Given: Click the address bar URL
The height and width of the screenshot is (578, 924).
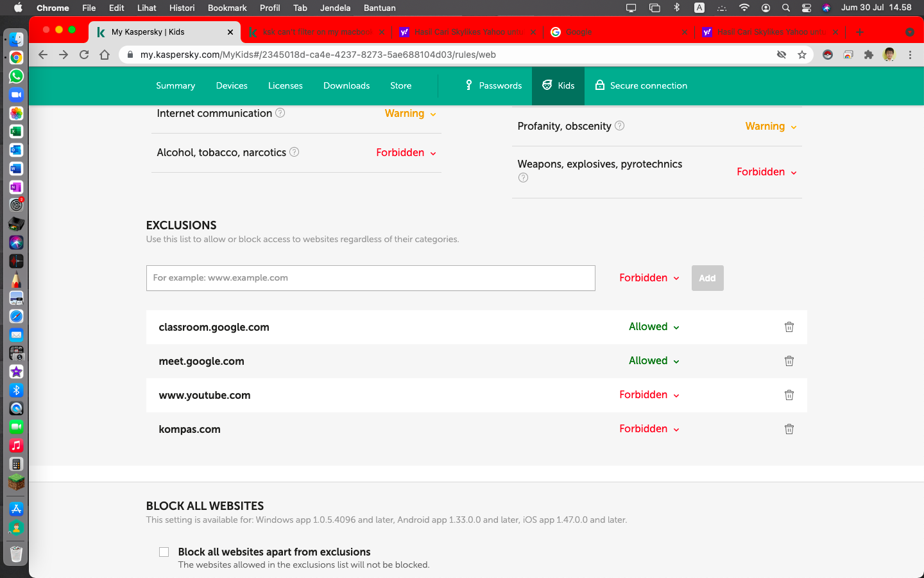Looking at the screenshot, I should click(318, 55).
